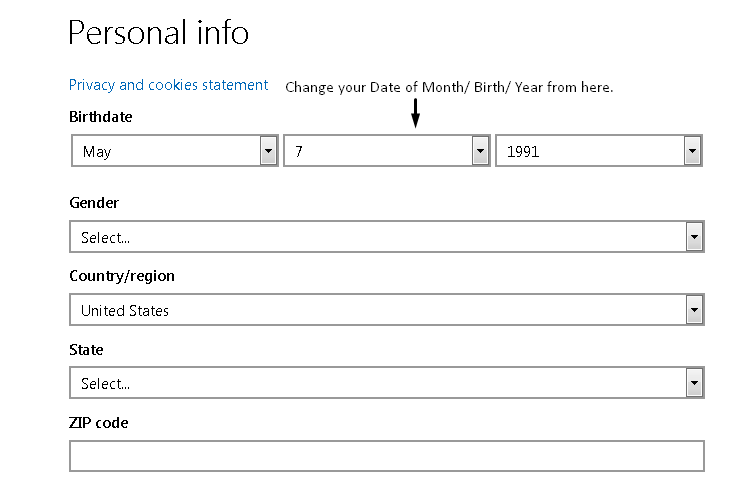The height and width of the screenshot is (487, 754).
Task: Click the arrow button of the Country/region selector
Action: [x=695, y=311]
